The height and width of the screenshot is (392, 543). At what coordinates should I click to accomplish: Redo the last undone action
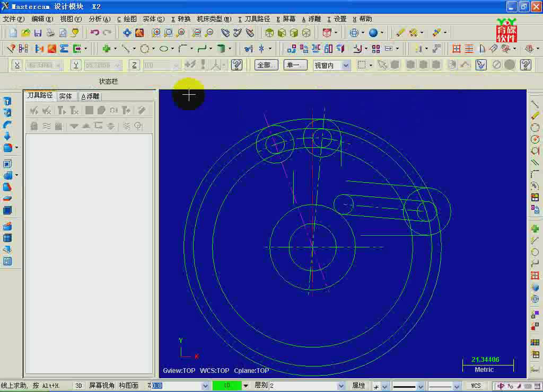(107, 33)
